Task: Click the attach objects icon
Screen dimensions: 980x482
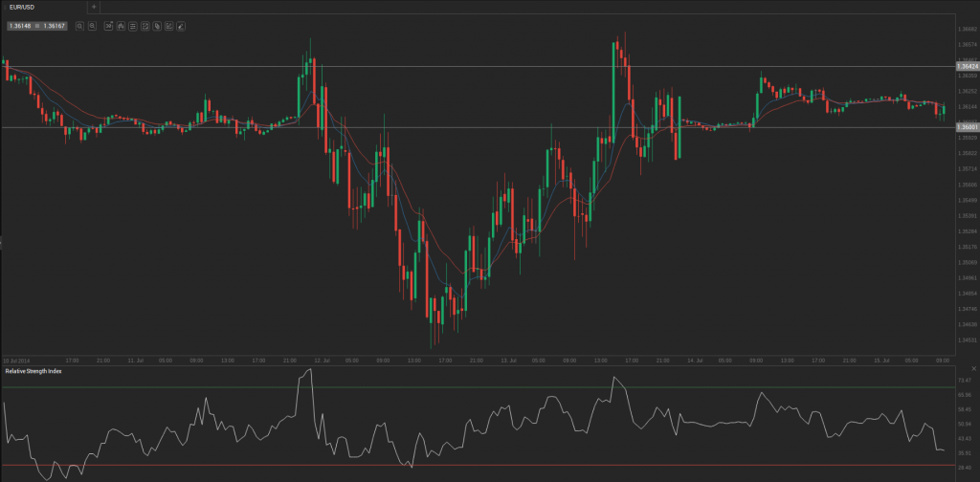Action: (156, 26)
